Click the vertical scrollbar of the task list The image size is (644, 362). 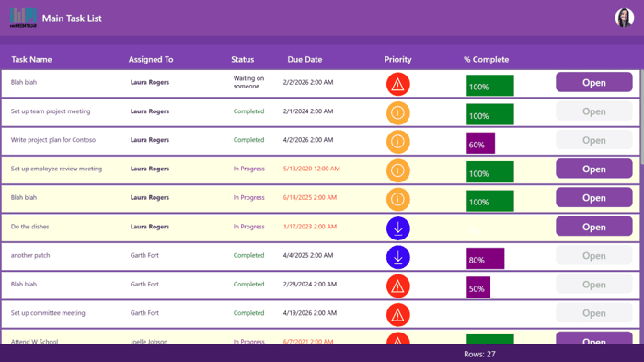pos(641,117)
